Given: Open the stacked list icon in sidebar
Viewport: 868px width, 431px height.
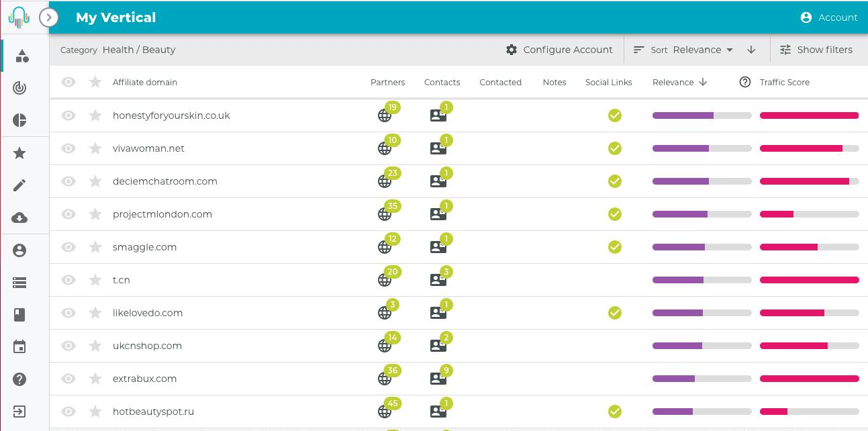Looking at the screenshot, I should pos(20,283).
